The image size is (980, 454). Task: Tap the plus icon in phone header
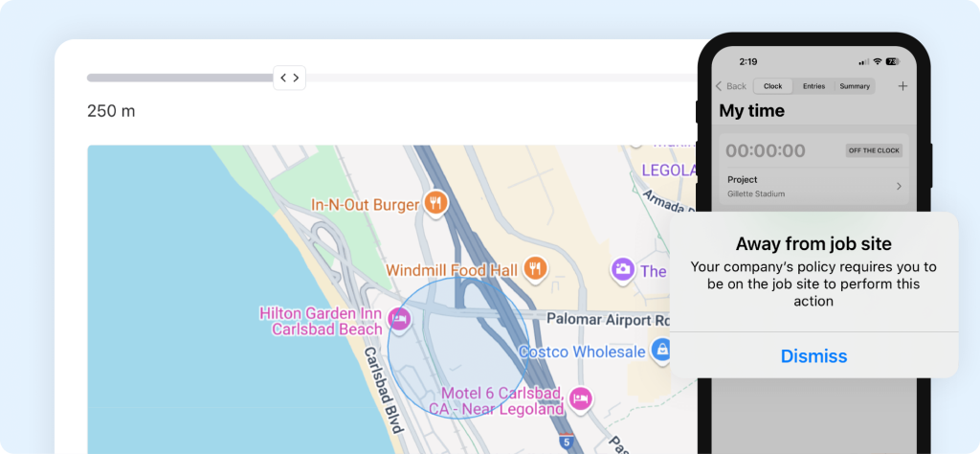click(902, 86)
